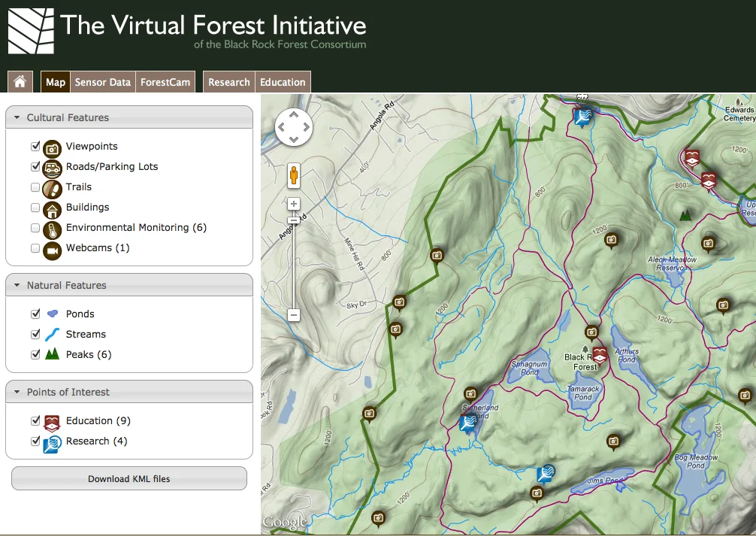This screenshot has height=543, width=756.
Task: Uncheck the Education (9) checkbox
Action: click(35, 420)
